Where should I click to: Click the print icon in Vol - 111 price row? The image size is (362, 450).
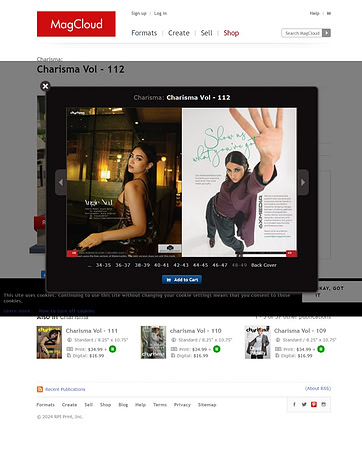click(x=69, y=349)
